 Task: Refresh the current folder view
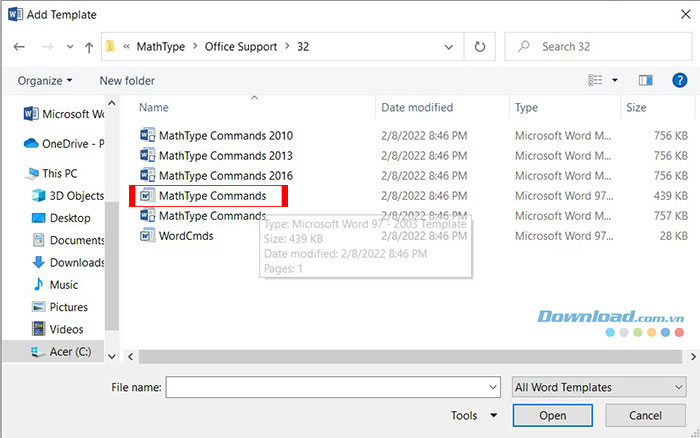click(480, 46)
